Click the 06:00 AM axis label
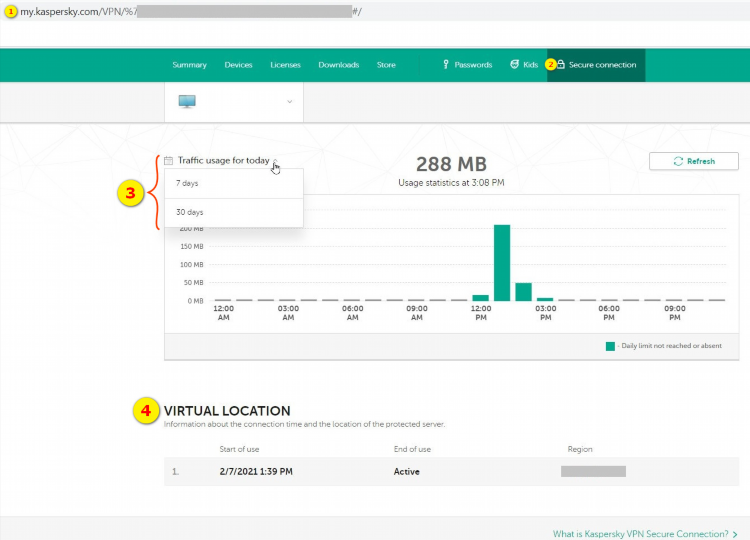Screen dimensions: 750x540 pyautogui.click(x=353, y=313)
